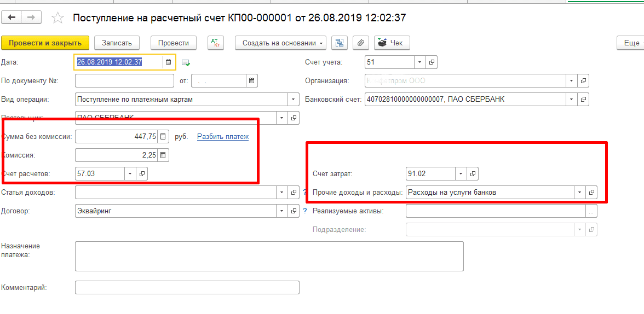Open the Еще menu

tap(630, 43)
